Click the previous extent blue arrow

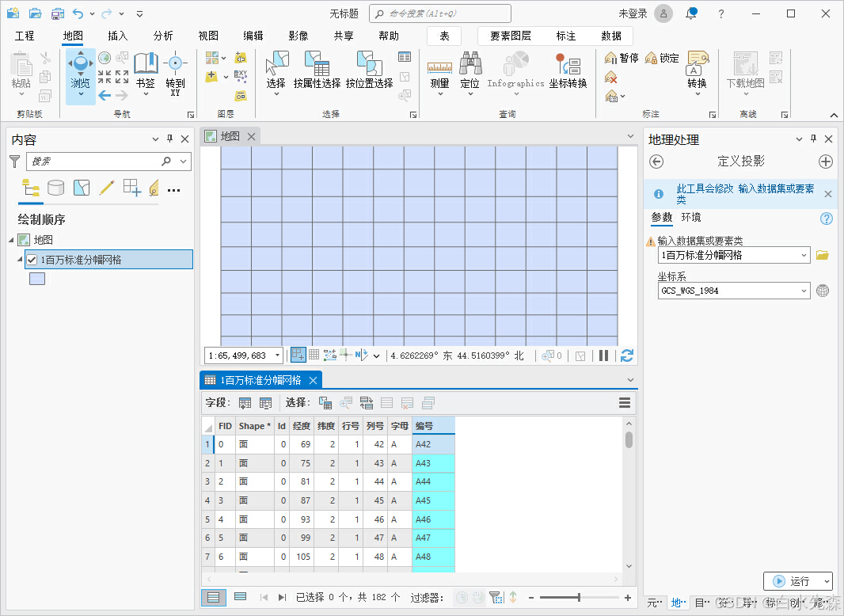point(105,96)
